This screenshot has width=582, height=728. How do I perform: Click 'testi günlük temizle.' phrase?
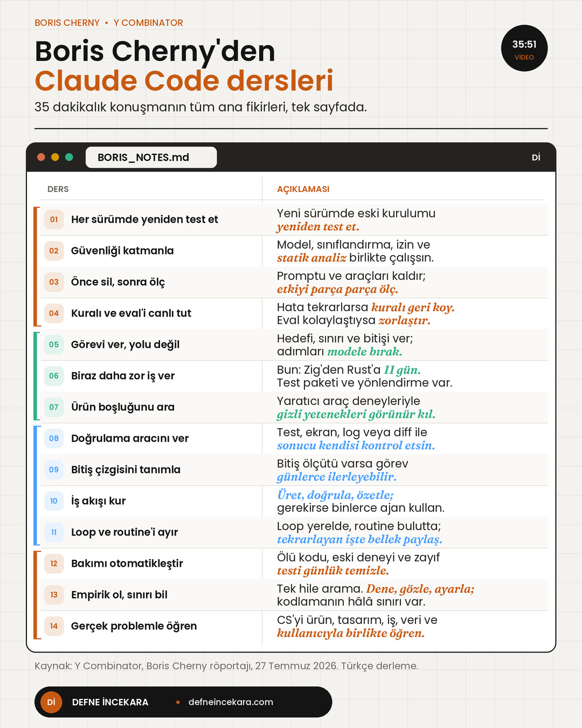click(x=333, y=571)
